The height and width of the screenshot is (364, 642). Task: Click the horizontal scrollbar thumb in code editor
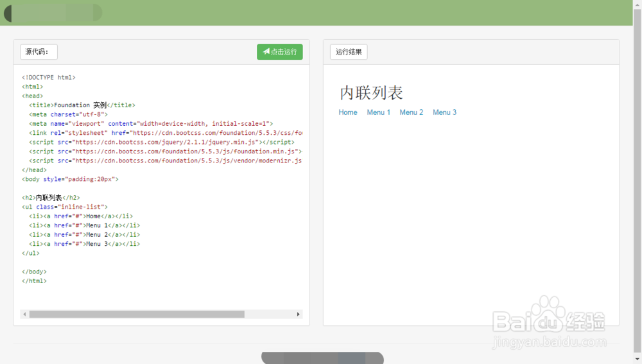(x=137, y=314)
